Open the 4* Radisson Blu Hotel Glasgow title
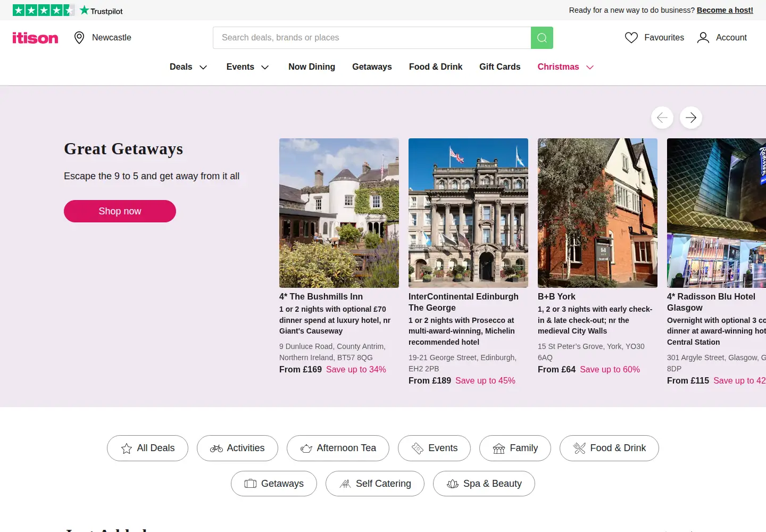This screenshot has width=766, height=532. point(711,302)
